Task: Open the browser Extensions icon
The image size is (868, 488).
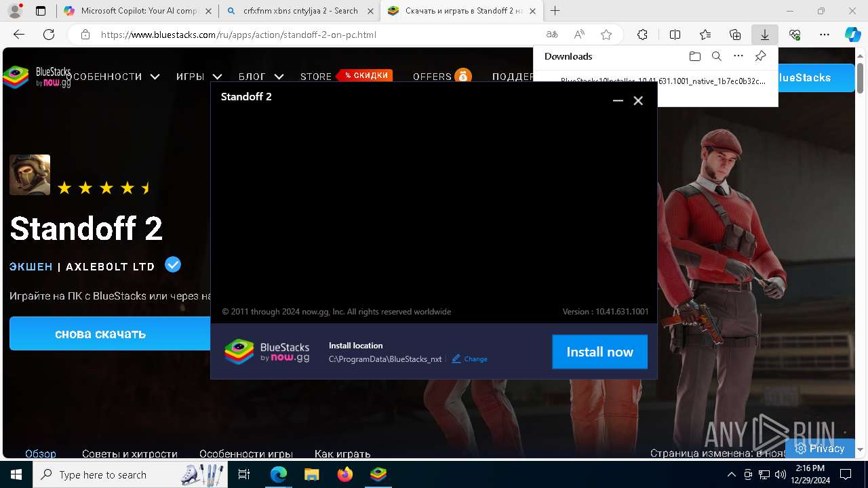Action: coord(642,35)
